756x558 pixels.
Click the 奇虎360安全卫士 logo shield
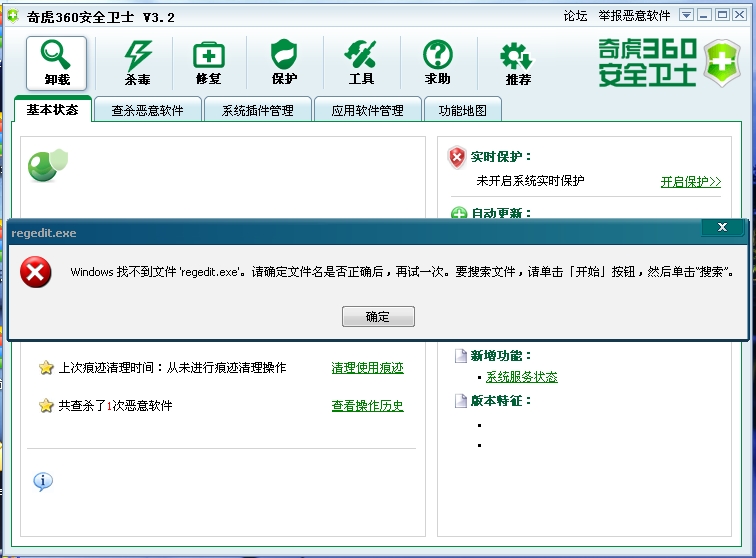pos(721,63)
